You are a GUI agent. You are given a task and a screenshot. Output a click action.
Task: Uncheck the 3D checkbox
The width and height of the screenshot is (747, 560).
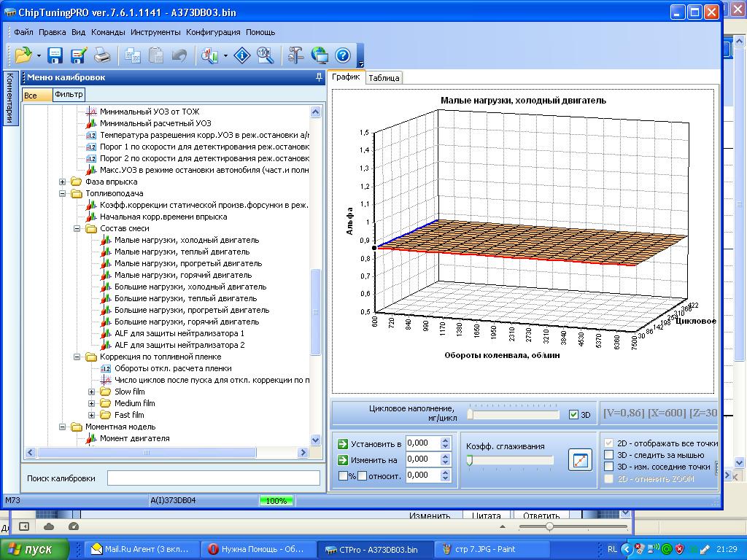[574, 414]
